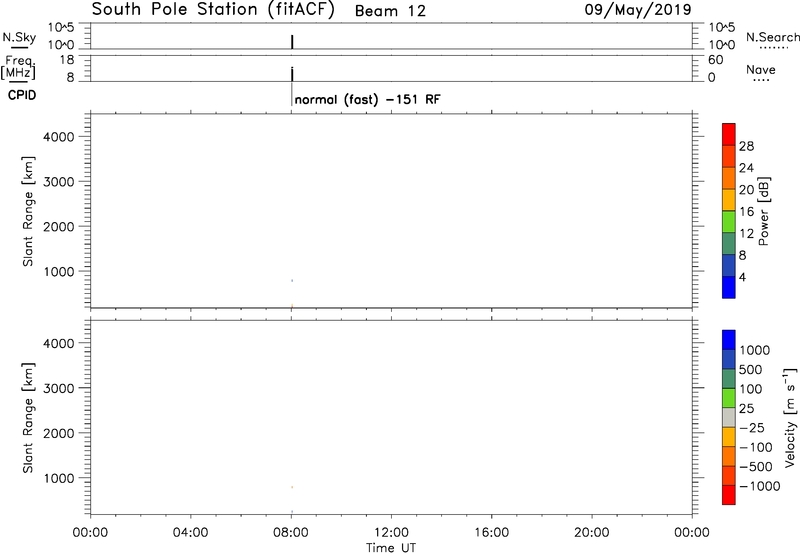
Task: Click the frequency spike in the Freq panel
Action: point(292,74)
